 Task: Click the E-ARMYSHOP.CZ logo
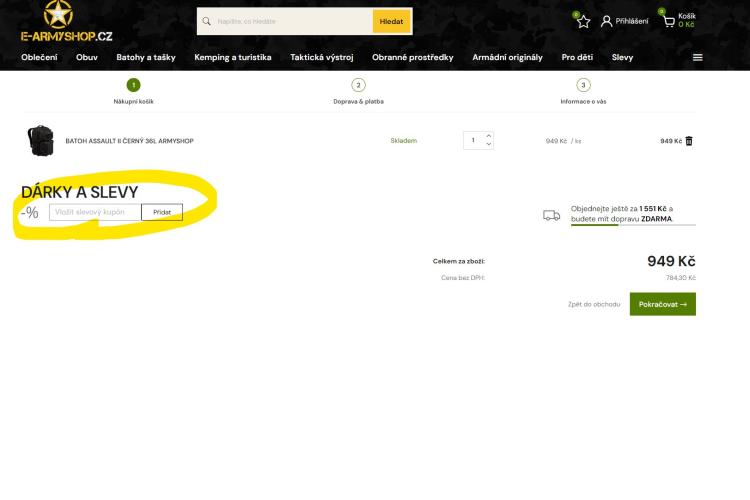(x=66, y=22)
